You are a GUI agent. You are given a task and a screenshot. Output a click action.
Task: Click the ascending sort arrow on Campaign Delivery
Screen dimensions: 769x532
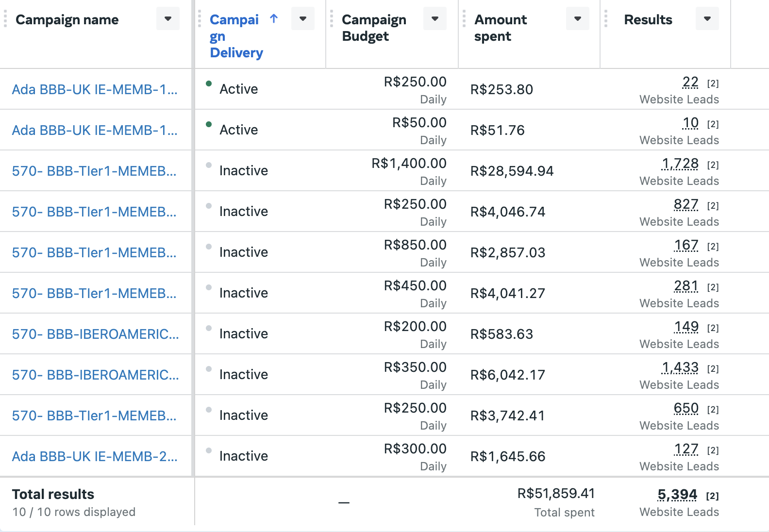tap(274, 19)
